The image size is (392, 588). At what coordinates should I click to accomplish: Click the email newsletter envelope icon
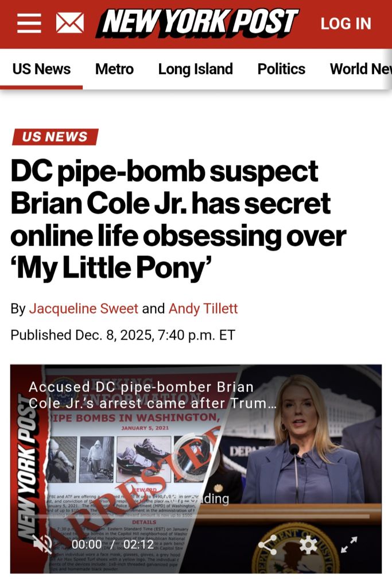click(70, 24)
